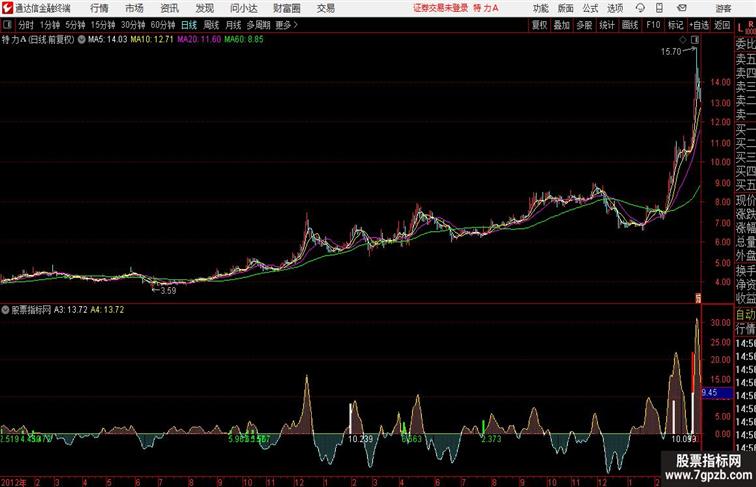Click the A3: 13.72 indicator value
The height and width of the screenshot is (487, 756).
click(x=70, y=310)
